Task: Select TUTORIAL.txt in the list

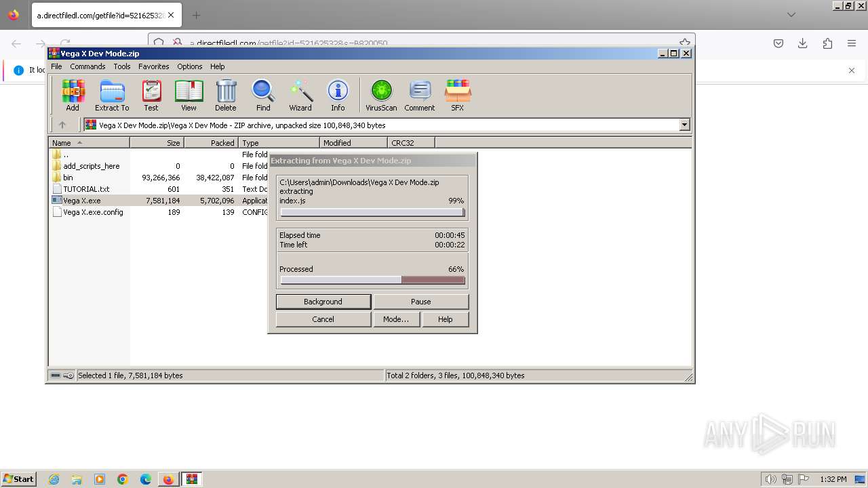Action: pyautogui.click(x=86, y=189)
